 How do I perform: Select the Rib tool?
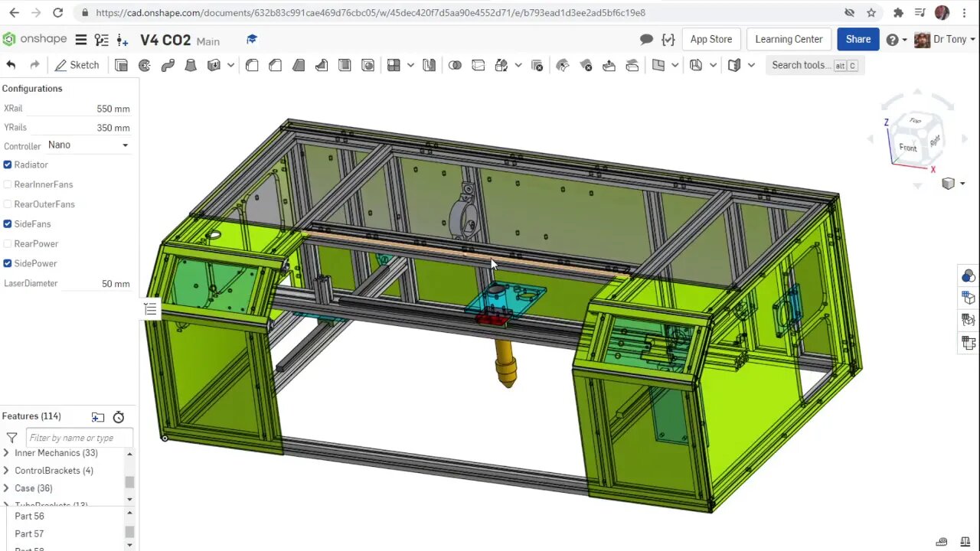(x=322, y=65)
